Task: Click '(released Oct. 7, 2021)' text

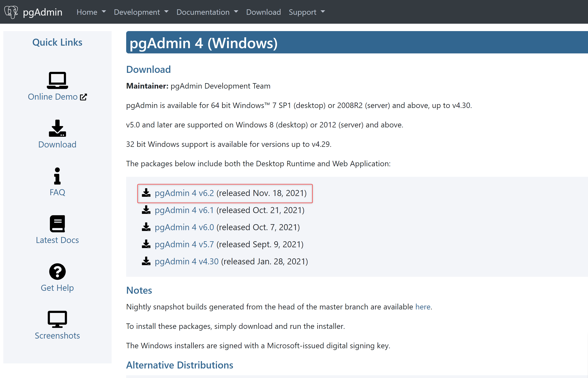Action: click(258, 227)
